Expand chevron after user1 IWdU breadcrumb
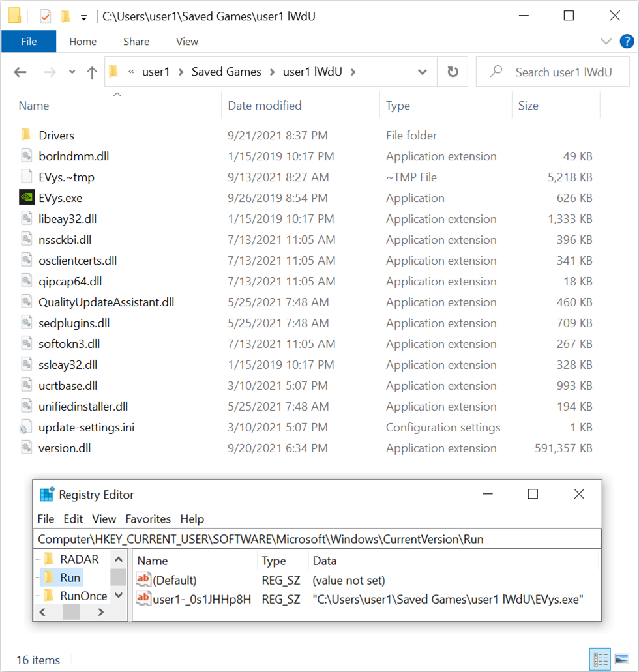The image size is (639, 672). [353, 72]
